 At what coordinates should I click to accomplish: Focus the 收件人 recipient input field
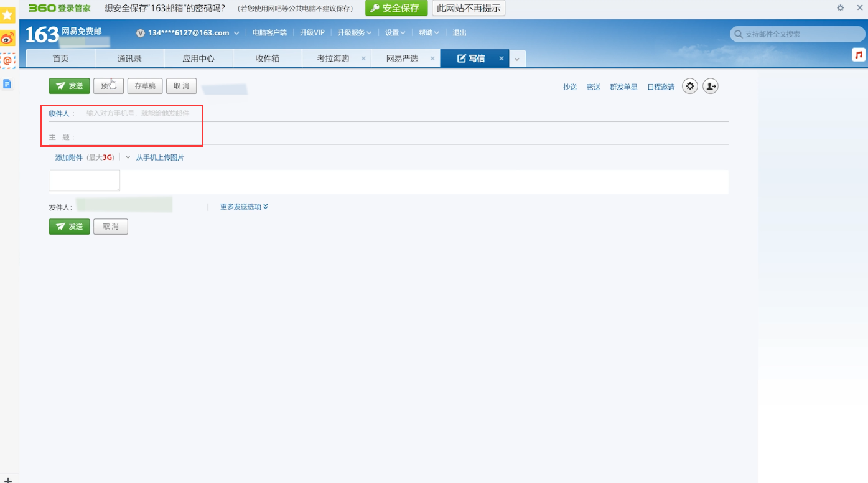coord(404,113)
